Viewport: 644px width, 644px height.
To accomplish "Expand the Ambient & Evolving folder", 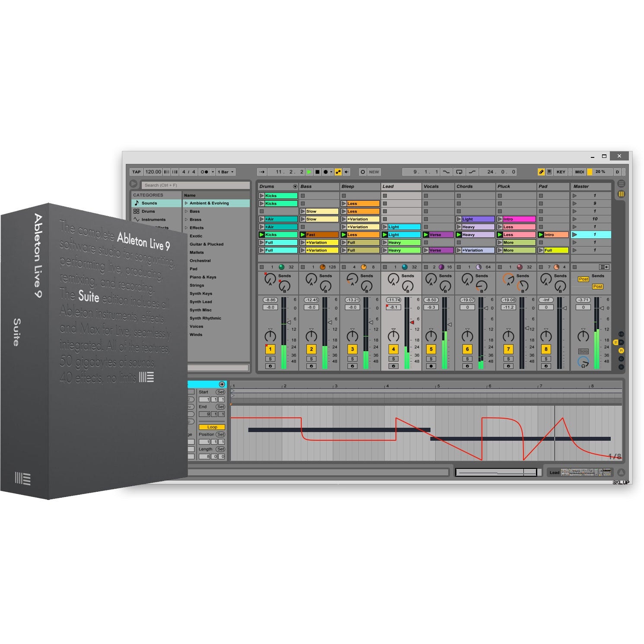I will [186, 203].
